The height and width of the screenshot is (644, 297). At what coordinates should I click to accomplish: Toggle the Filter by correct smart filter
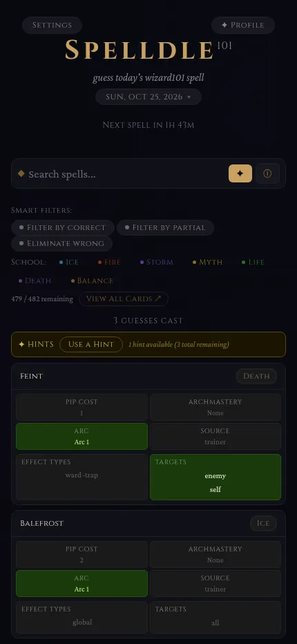click(63, 227)
